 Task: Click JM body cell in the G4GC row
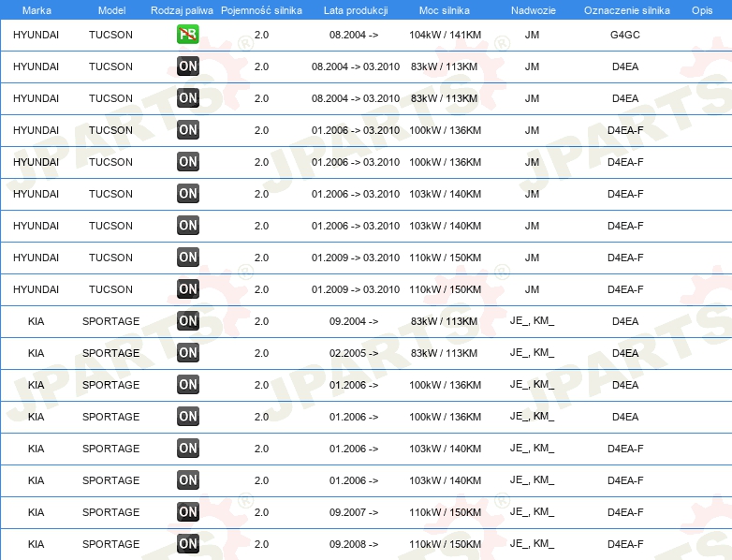click(532, 35)
